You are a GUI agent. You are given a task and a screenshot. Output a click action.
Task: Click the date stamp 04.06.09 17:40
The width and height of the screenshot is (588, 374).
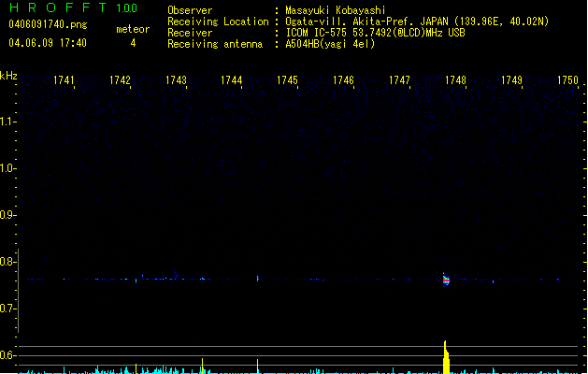point(48,43)
